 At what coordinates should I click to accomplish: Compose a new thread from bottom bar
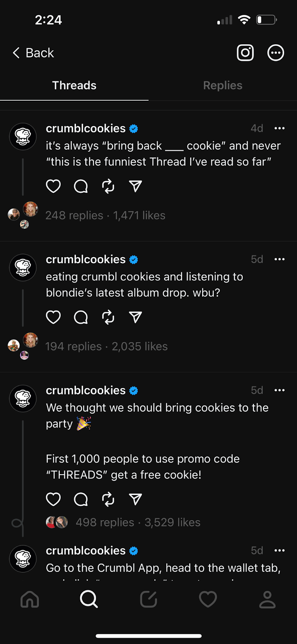[x=148, y=599]
